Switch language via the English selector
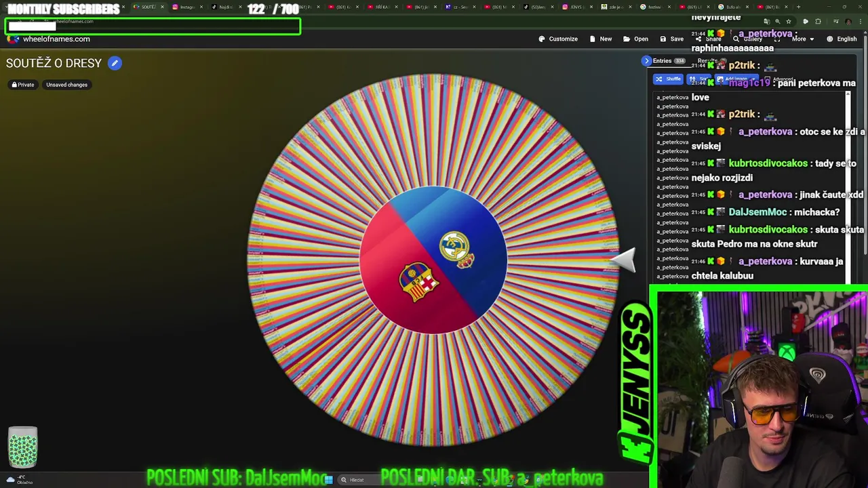Screen dimensions: 868x488 tap(842, 39)
